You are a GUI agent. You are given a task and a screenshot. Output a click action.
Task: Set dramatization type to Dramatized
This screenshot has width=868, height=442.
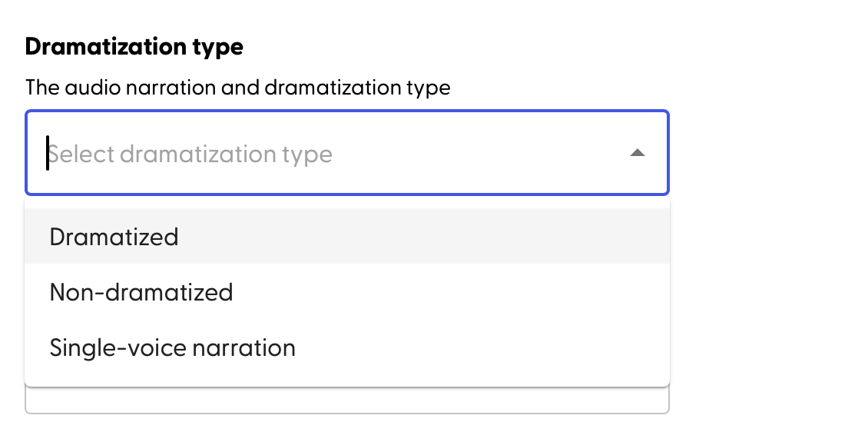114,236
